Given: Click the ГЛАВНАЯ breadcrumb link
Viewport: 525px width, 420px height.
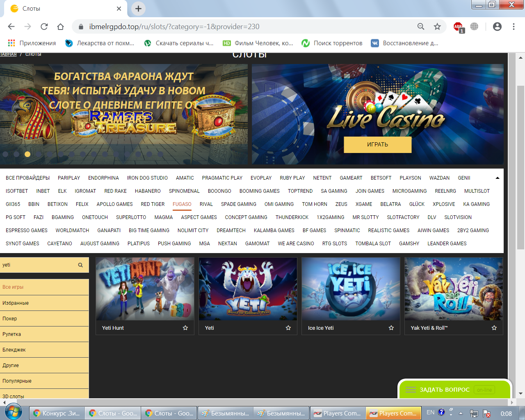Looking at the screenshot, I should point(8,55).
